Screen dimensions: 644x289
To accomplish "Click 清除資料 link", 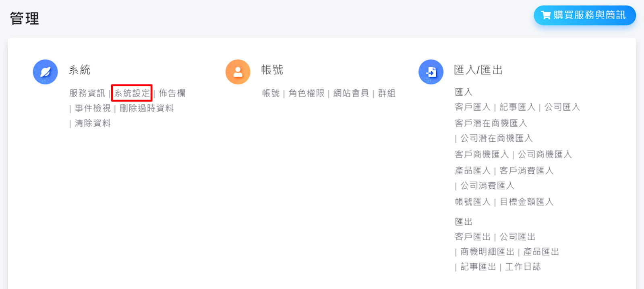I will (93, 123).
